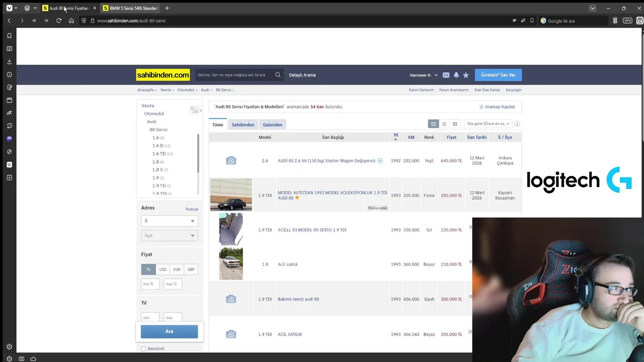Open sahibinden messages envelope icon
The image size is (644, 362).
tap(446, 75)
